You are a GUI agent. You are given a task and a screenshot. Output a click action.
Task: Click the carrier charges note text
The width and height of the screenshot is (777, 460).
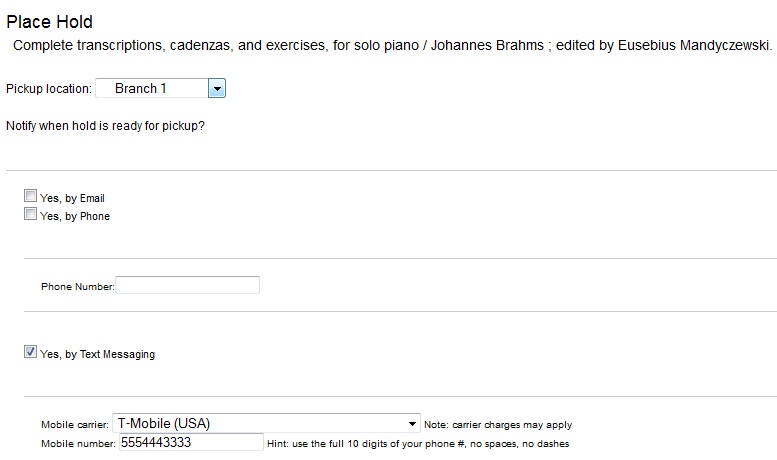click(x=498, y=425)
